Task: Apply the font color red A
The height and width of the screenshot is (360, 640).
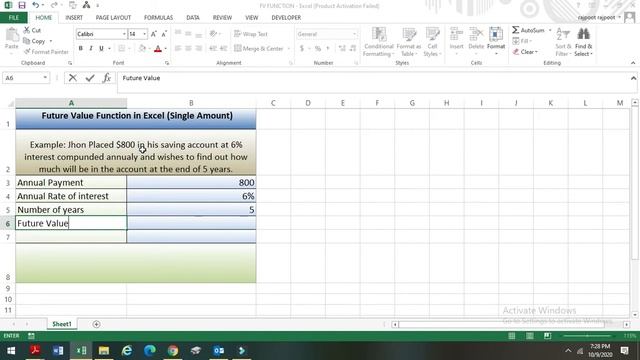Action: point(158,49)
